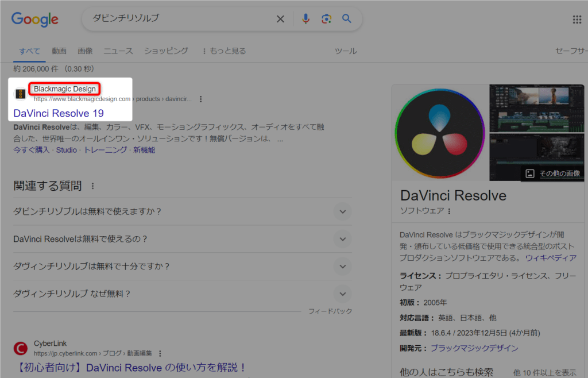
Task: Switch to the 動画 tab
Action: tap(59, 51)
